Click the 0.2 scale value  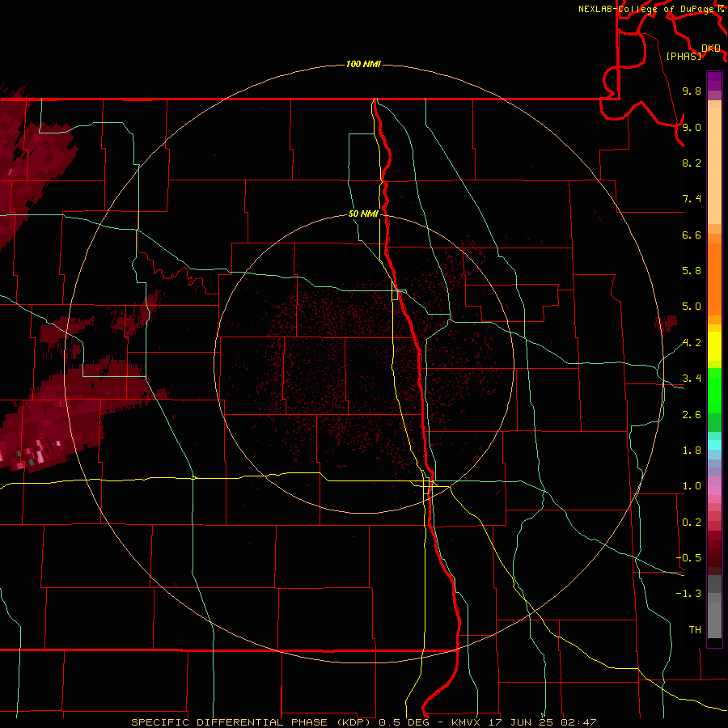[692, 523]
